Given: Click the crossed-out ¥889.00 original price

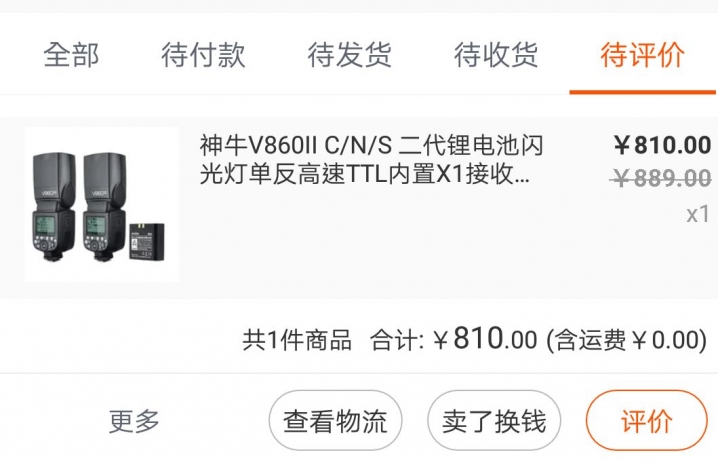Looking at the screenshot, I should (x=661, y=178).
